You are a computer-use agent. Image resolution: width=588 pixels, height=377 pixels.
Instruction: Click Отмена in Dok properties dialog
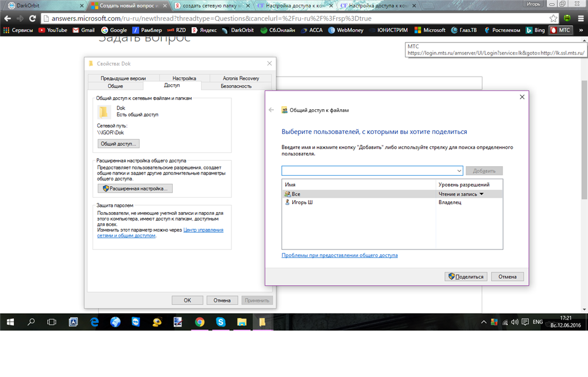pyautogui.click(x=222, y=301)
